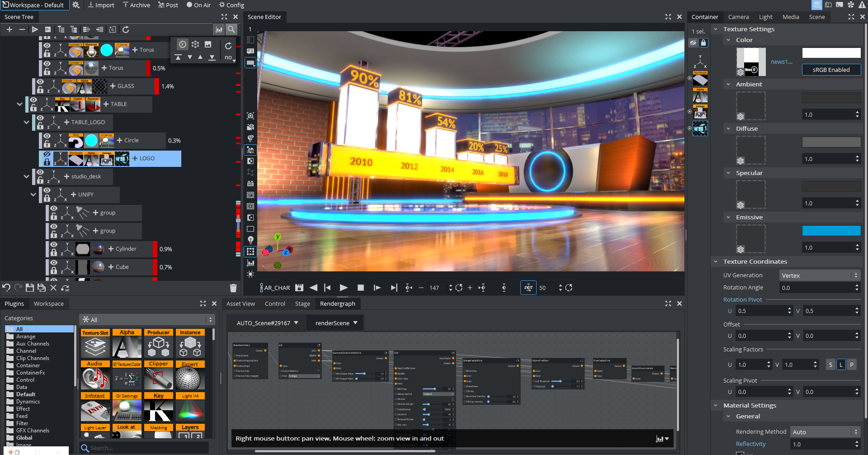The height and width of the screenshot is (455, 868).
Task: Click the Infotext plugin icon
Action: (95, 407)
